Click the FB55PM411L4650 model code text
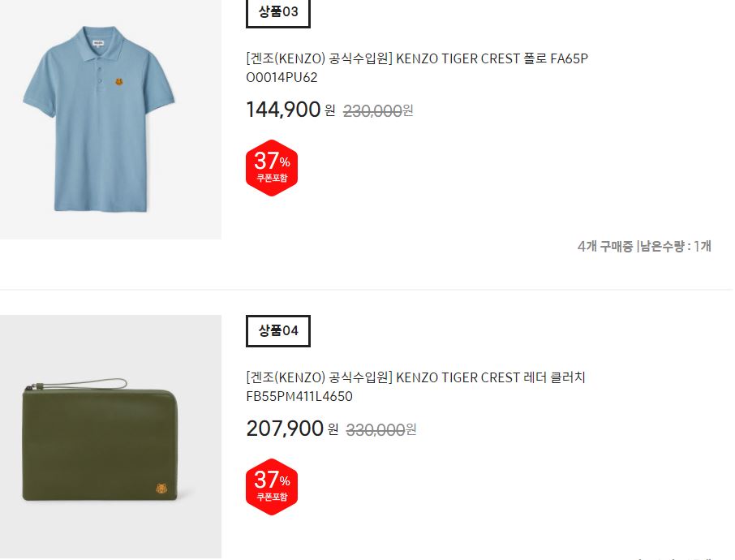Image resolution: width=735 pixels, height=560 pixels. (299, 396)
